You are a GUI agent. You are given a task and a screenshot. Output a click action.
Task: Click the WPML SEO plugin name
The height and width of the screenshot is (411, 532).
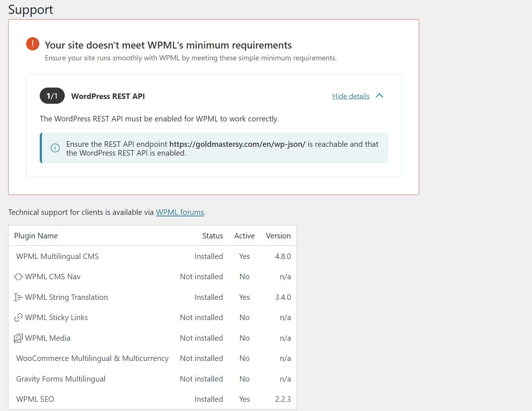coord(35,399)
